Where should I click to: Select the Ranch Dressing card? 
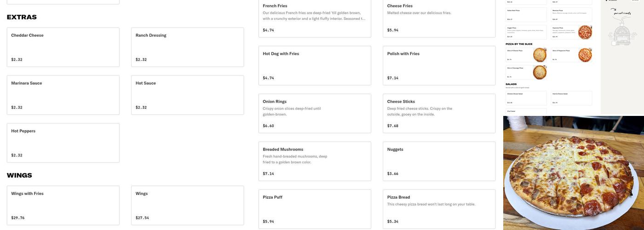tap(187, 47)
